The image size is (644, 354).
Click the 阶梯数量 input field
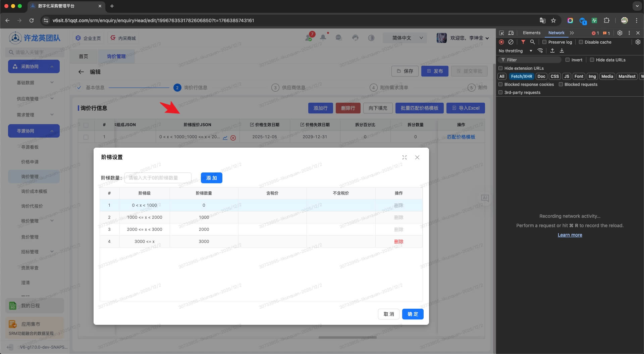(158, 178)
